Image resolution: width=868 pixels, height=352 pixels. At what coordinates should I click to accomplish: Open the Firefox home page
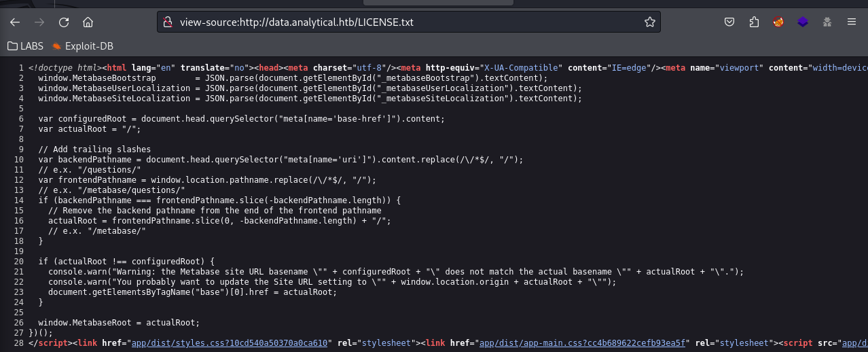click(x=88, y=22)
